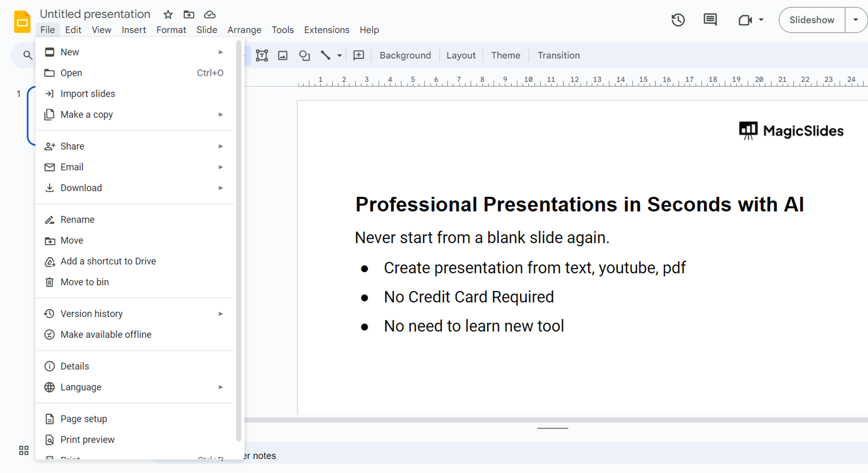The image size is (868, 473).
Task: Open the Arrange menu
Action: click(244, 30)
